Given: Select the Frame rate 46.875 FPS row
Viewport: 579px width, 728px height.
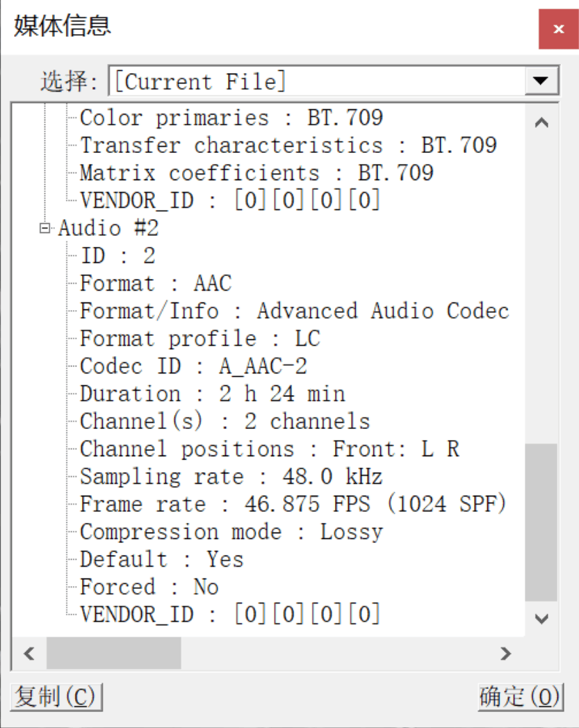Looking at the screenshot, I should click(x=293, y=504).
